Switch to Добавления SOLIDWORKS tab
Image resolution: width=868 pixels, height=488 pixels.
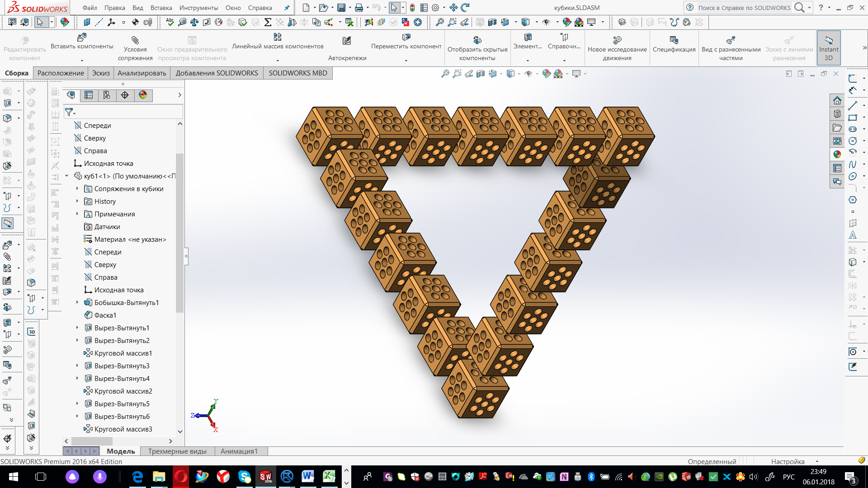(217, 73)
